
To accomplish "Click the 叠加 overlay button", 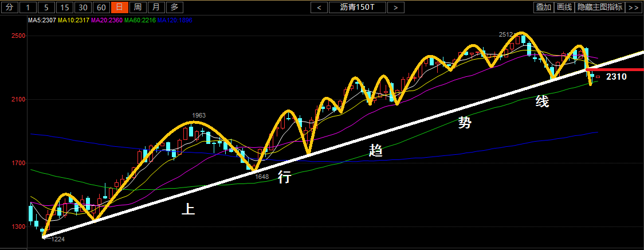I will (543, 7).
